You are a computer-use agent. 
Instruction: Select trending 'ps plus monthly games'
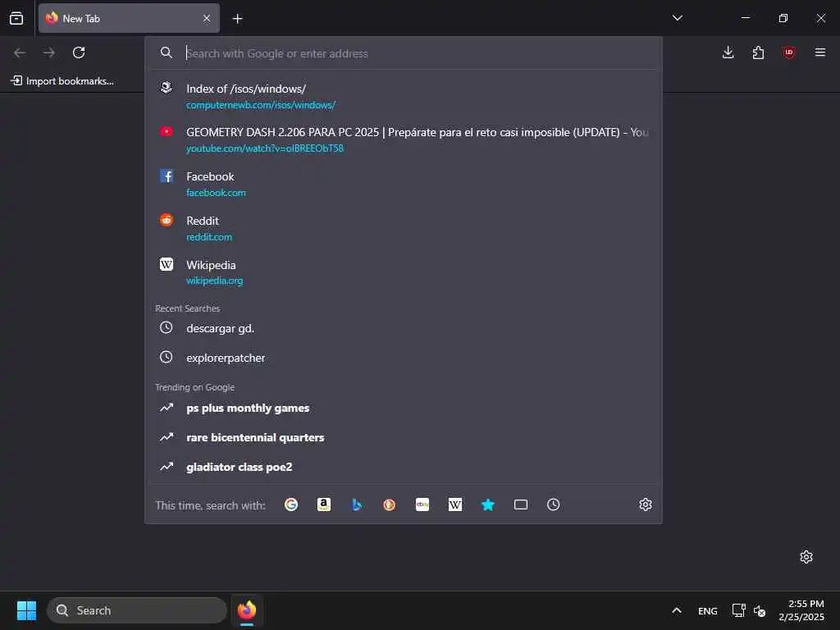[x=404, y=408]
